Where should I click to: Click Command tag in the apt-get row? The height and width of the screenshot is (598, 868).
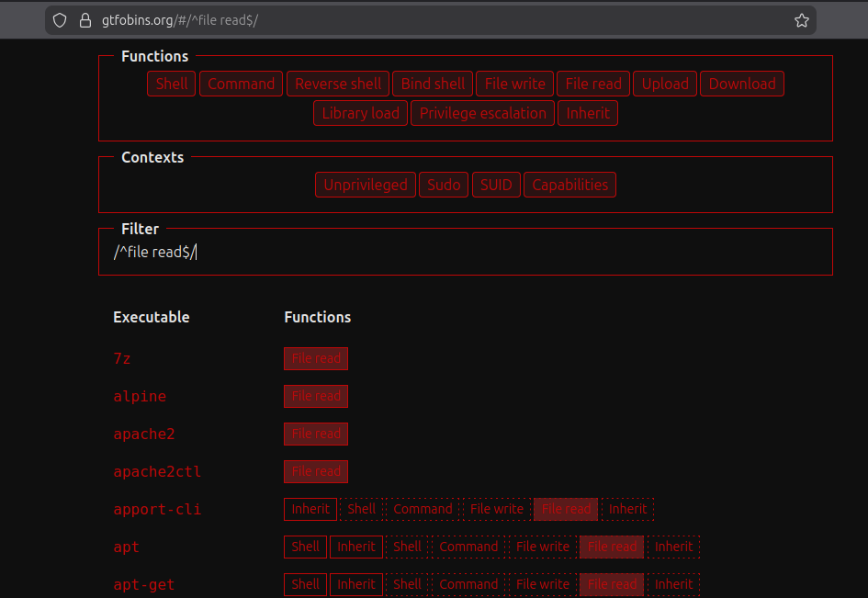coord(468,584)
